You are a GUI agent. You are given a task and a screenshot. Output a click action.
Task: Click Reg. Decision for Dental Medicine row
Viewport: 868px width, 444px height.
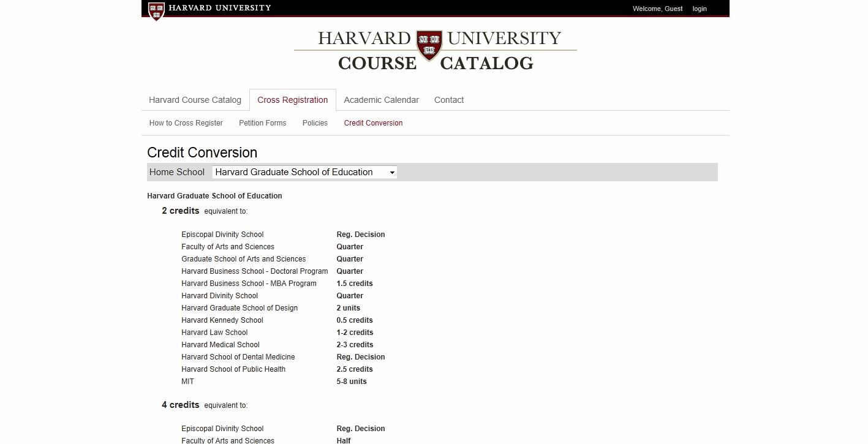pos(361,357)
